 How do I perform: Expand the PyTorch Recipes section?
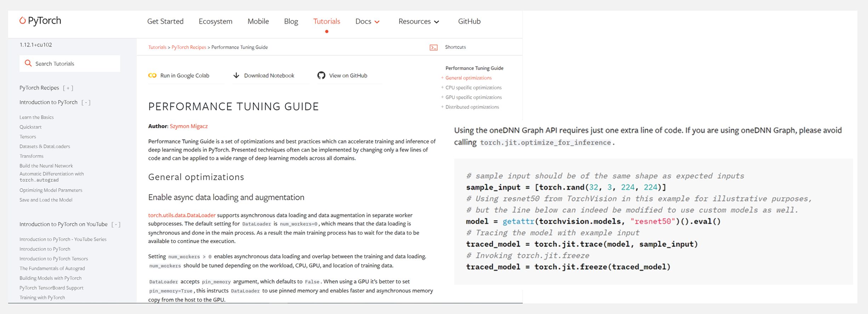tap(68, 88)
